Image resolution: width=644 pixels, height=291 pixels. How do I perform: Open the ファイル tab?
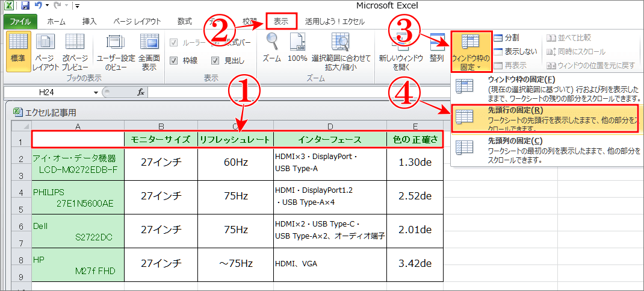pyautogui.click(x=20, y=22)
